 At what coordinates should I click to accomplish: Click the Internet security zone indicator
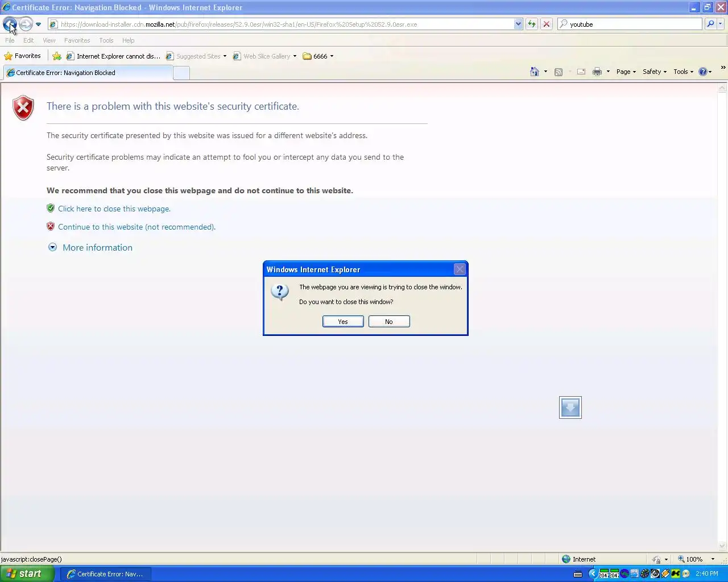tap(578, 559)
